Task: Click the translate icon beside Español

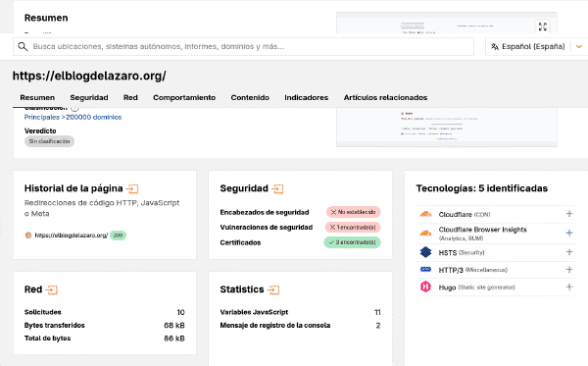Action: pyautogui.click(x=495, y=46)
